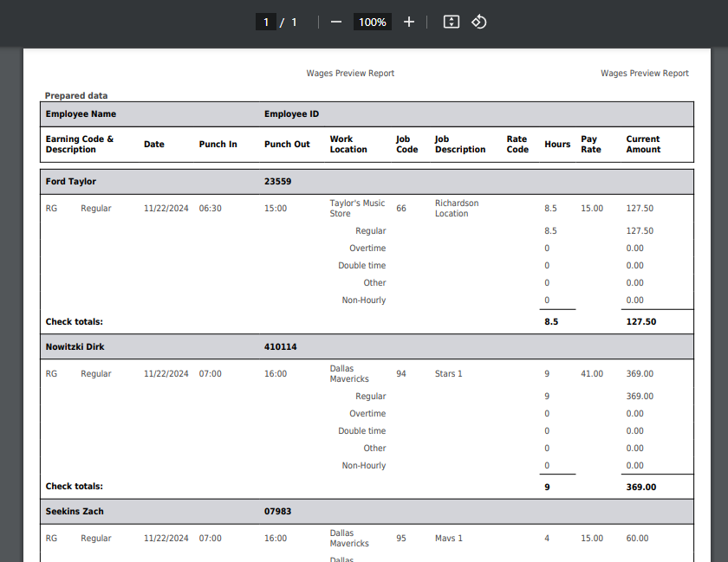Click the 'Rate Code' column header
Image resolution: width=728 pixels, height=562 pixels.
[x=517, y=145]
